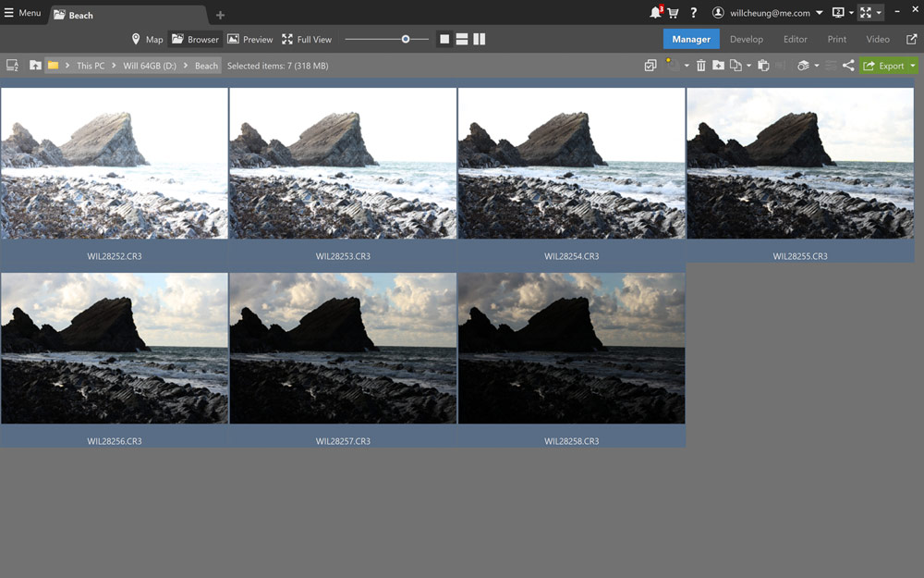
Task: Expand the account dropdown arrow
Action: tap(819, 12)
